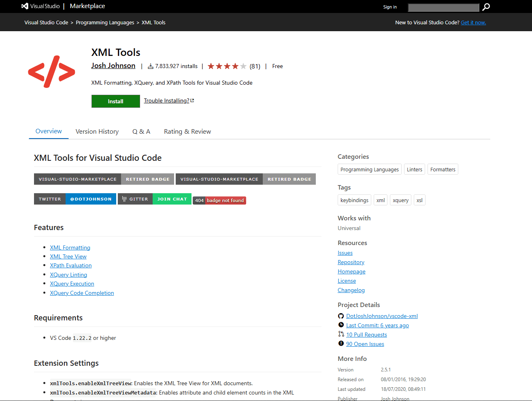Open the Q & A tab
The height and width of the screenshot is (401, 532).
[141, 132]
